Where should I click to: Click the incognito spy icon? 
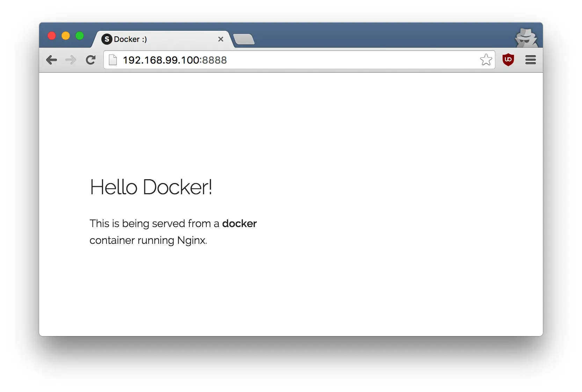[x=526, y=38]
